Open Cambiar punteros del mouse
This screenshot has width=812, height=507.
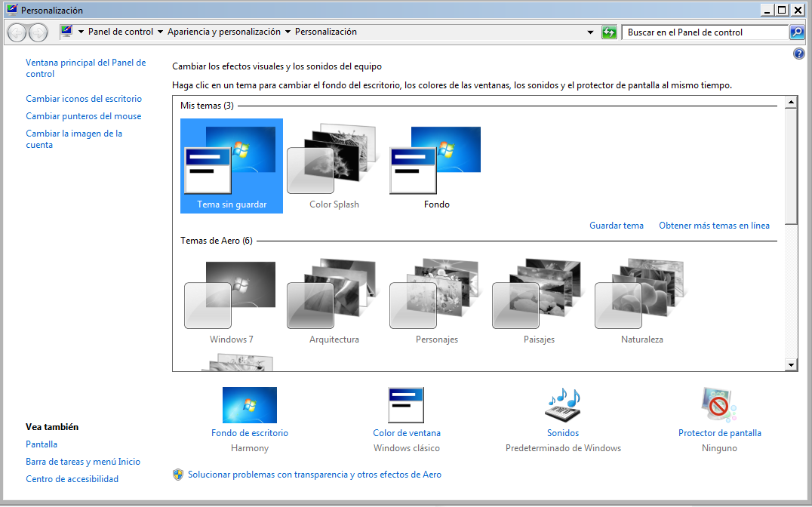point(83,116)
